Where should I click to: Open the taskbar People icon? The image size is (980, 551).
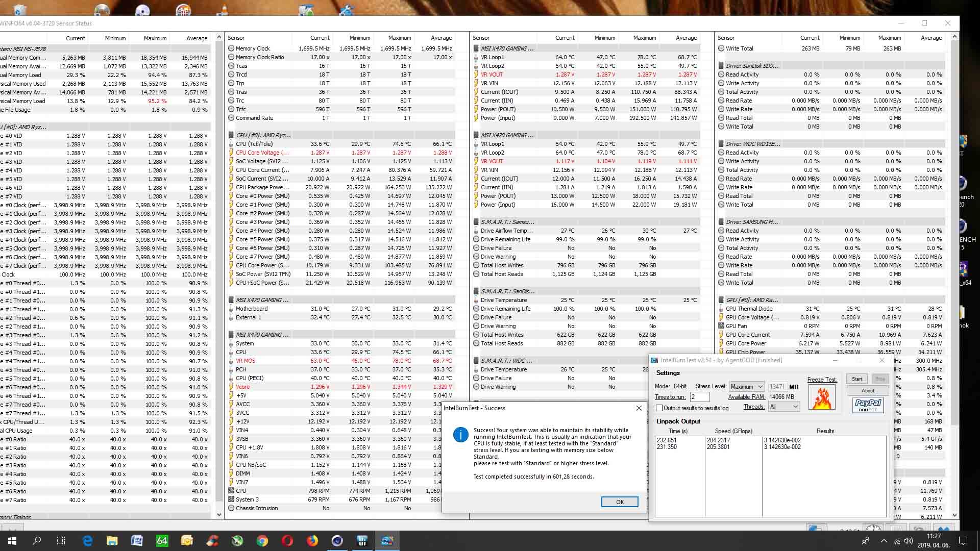pyautogui.click(x=866, y=541)
